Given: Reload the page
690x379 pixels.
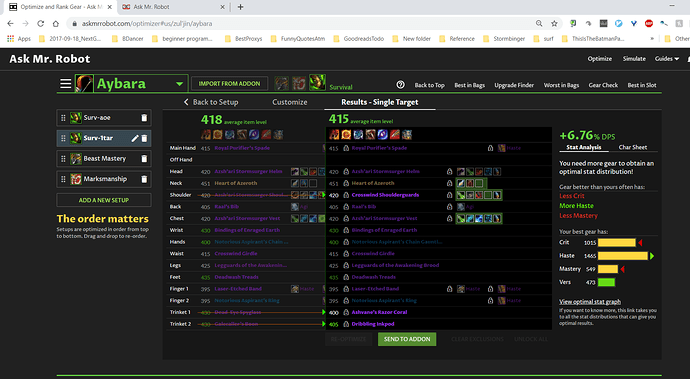Looking at the screenshot, I should tap(40, 23).
